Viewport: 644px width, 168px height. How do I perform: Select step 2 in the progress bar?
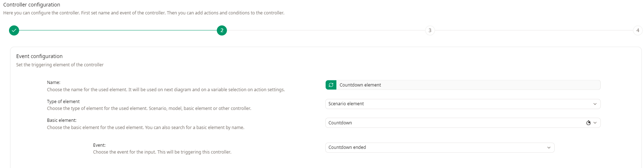coord(222,31)
